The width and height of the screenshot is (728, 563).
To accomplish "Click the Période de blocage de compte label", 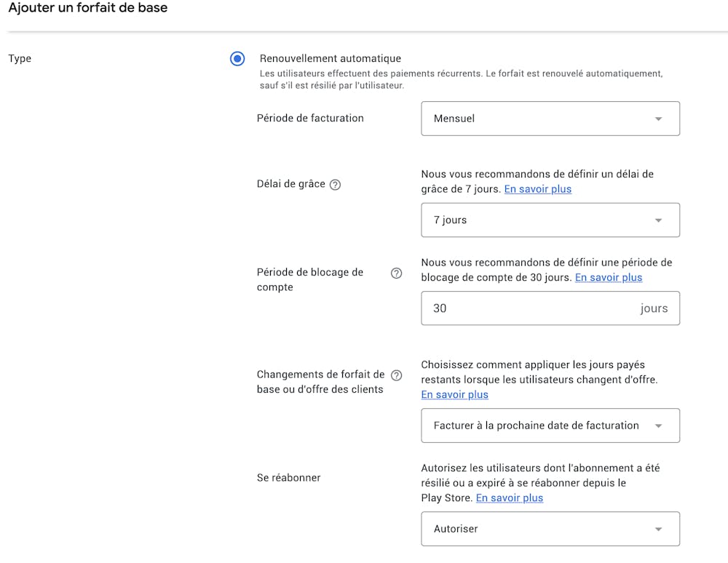I will 309,279.
